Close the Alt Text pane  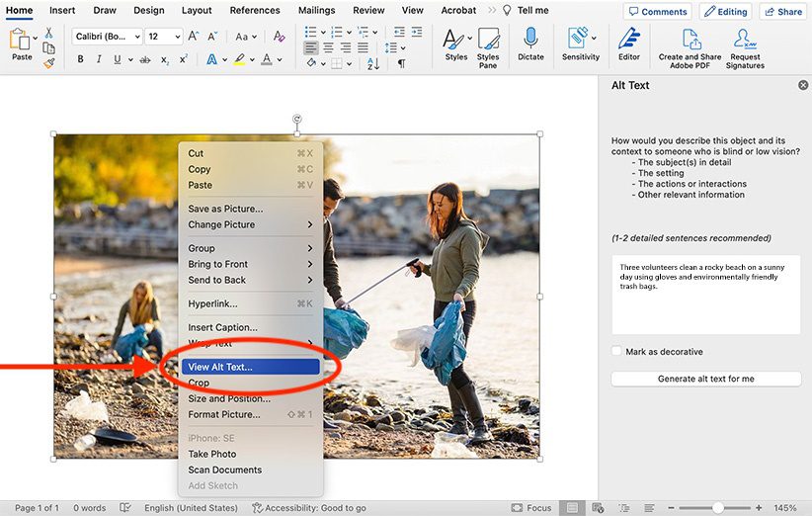803,85
